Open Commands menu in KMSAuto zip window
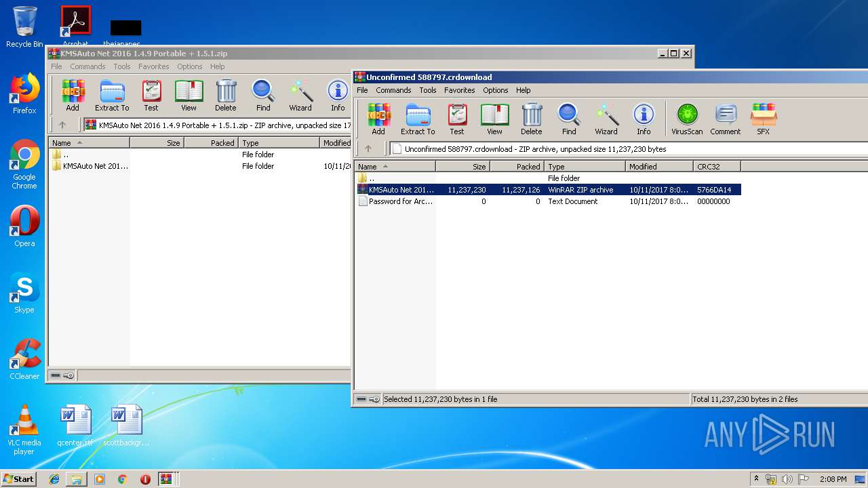This screenshot has width=868, height=488. [87, 66]
